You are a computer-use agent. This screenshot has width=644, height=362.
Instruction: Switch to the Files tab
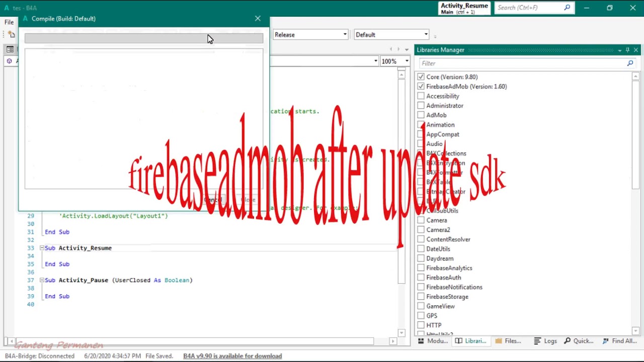tap(508, 341)
